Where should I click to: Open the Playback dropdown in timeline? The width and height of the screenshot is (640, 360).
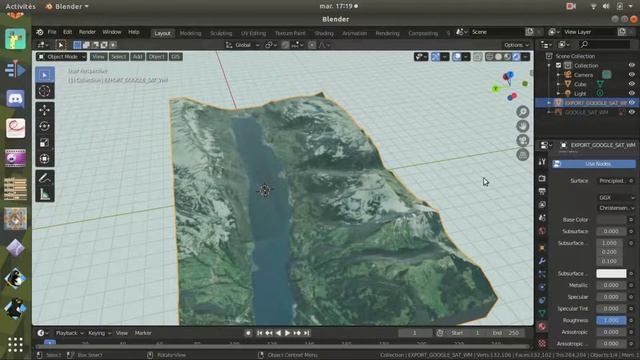[69, 333]
